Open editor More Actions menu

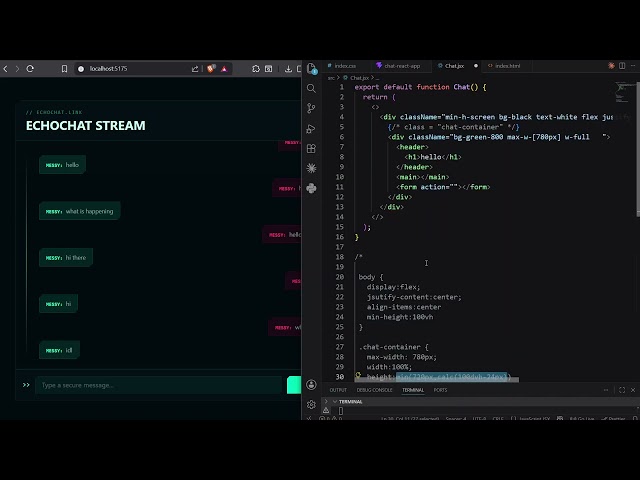tap(633, 66)
